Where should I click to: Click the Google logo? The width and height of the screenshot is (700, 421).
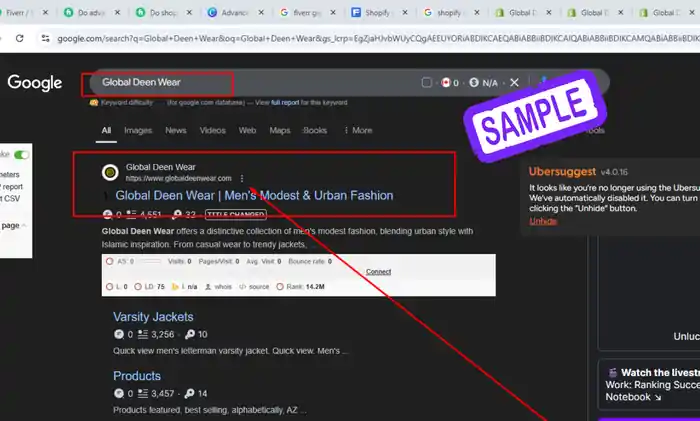pos(35,83)
